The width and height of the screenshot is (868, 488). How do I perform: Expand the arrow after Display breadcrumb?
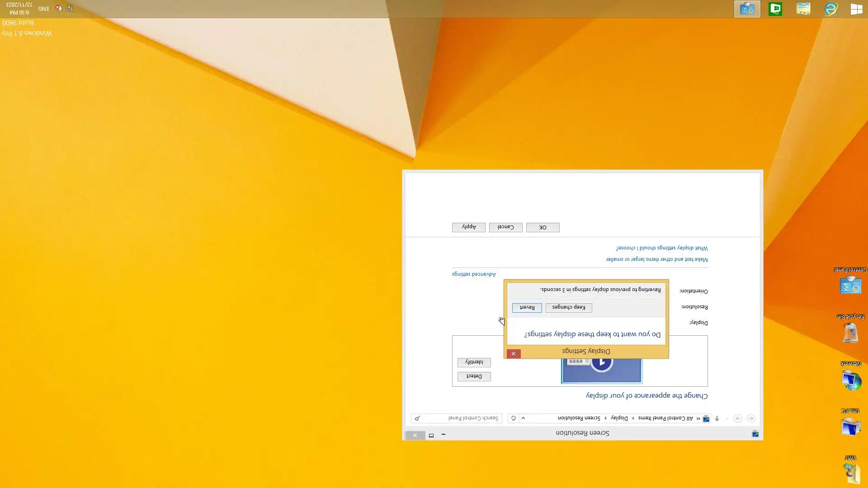[605, 418]
